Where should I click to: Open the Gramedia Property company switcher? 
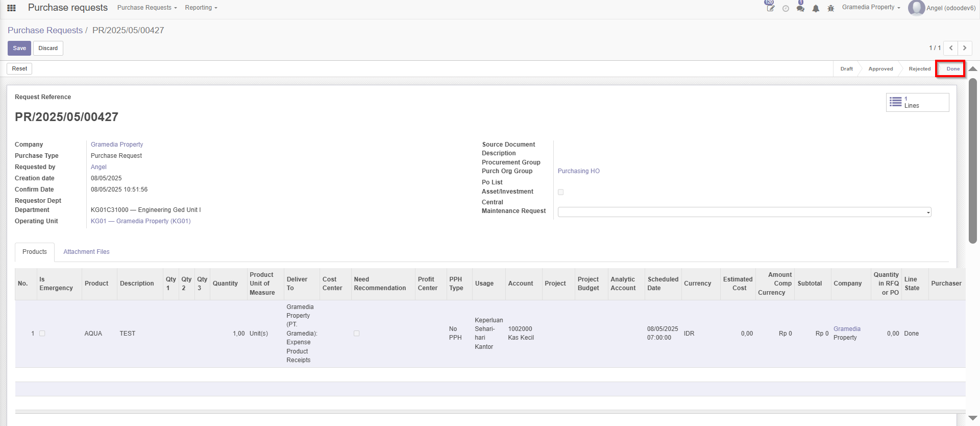click(871, 7)
